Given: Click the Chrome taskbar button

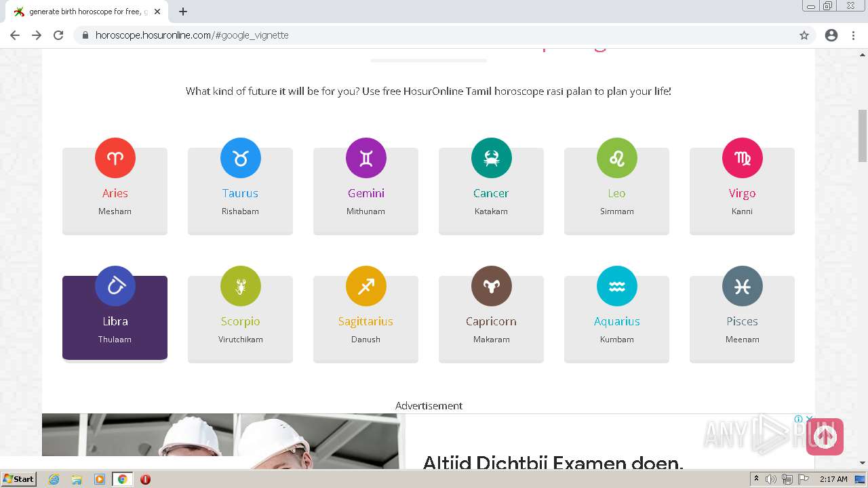Looking at the screenshot, I should pyautogui.click(x=122, y=479).
